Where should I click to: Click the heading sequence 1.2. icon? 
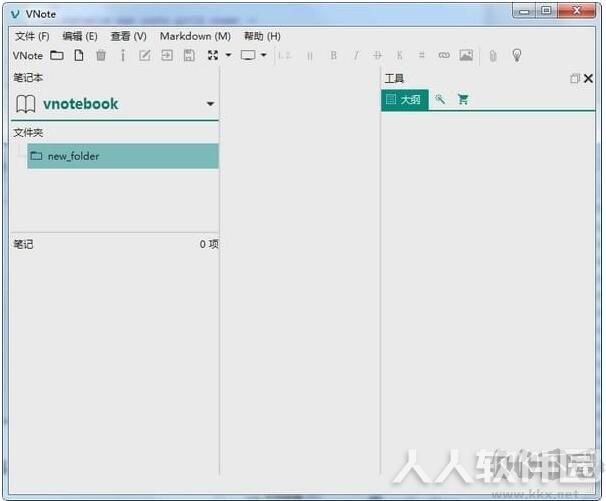coord(284,55)
